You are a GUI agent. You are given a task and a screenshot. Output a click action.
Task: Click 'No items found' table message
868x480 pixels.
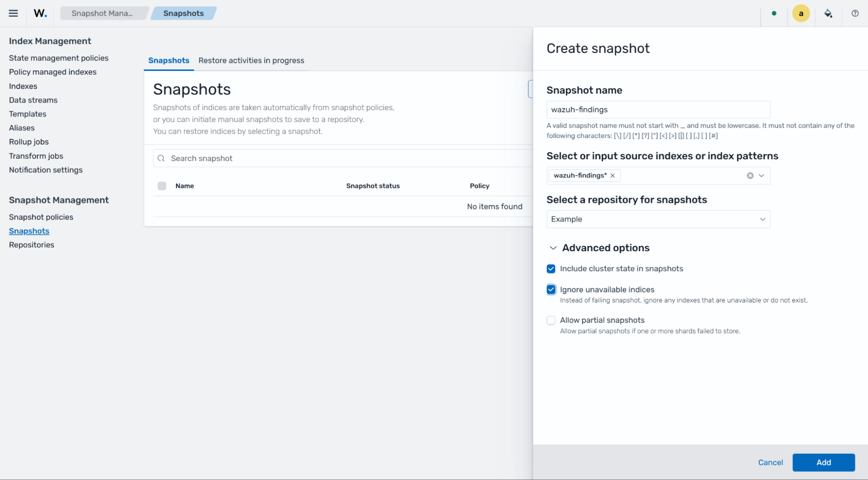click(495, 207)
